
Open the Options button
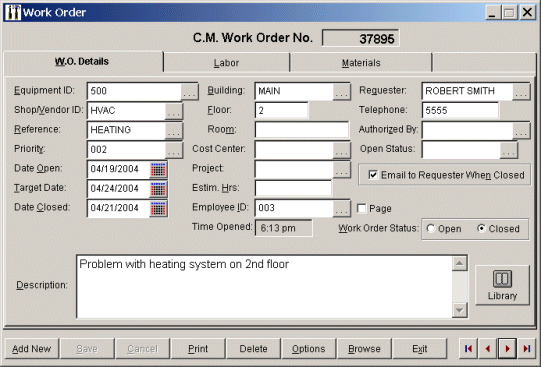[x=309, y=349]
